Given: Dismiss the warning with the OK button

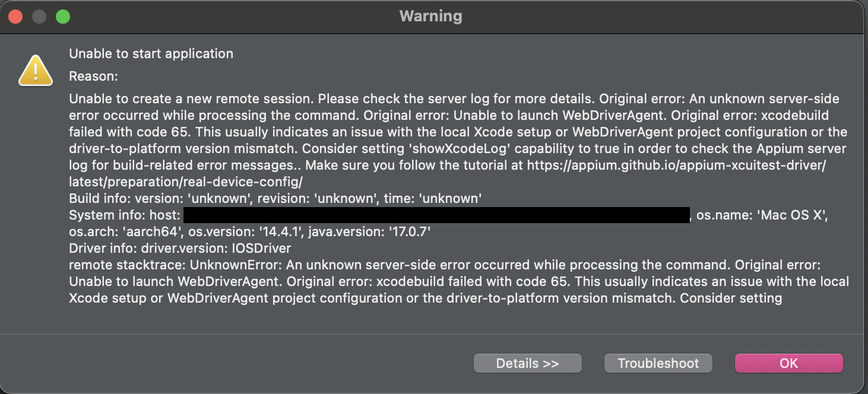Looking at the screenshot, I should [x=788, y=363].
